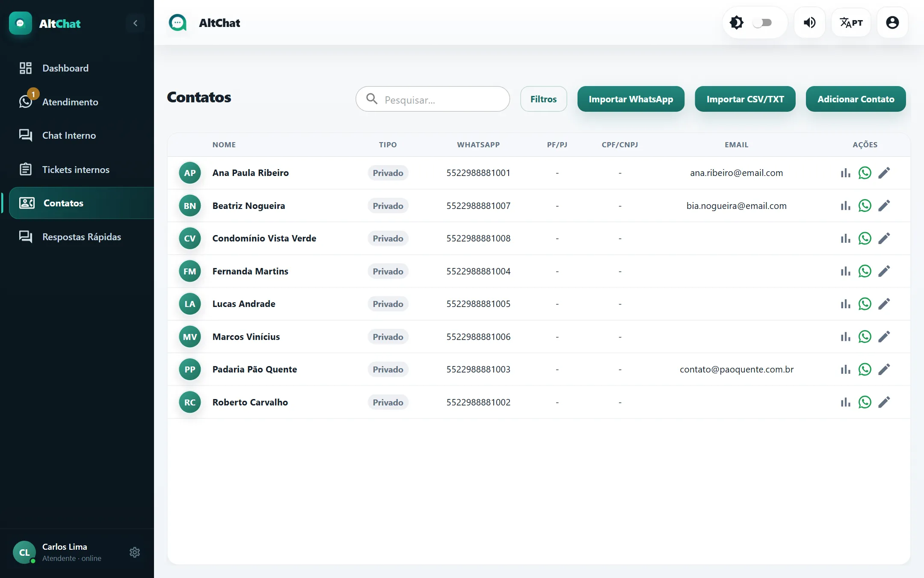The height and width of the screenshot is (578, 924).
Task: Edit the Lucas Andrade contact
Action: [x=884, y=304]
